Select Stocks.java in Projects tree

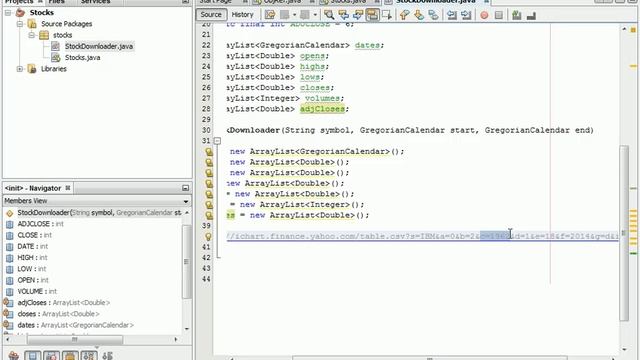click(x=82, y=58)
